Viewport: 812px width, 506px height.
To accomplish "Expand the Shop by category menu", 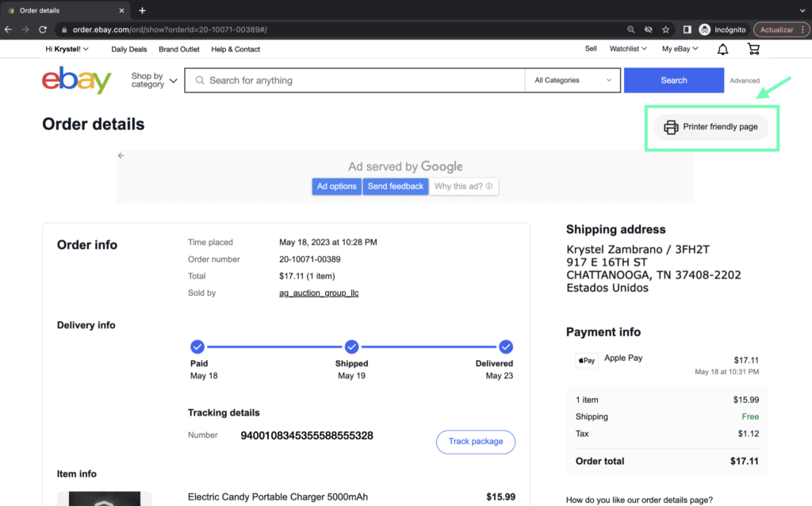I will [154, 80].
